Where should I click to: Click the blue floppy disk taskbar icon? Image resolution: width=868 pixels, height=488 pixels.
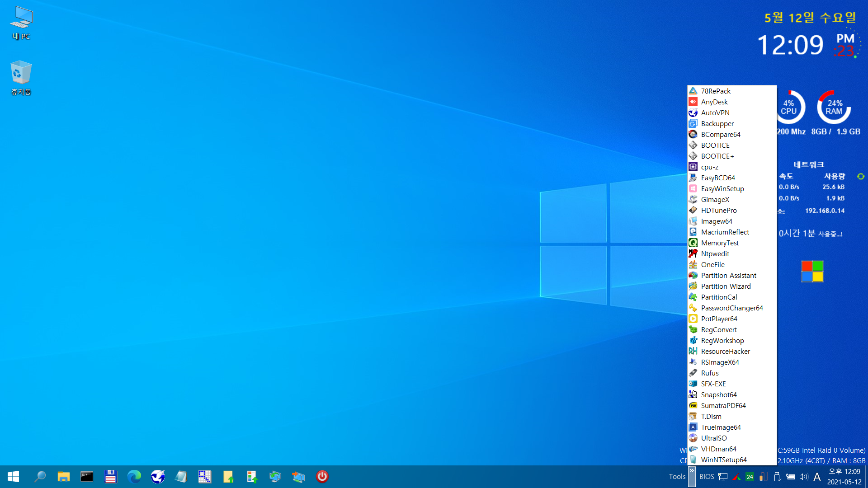tap(110, 477)
